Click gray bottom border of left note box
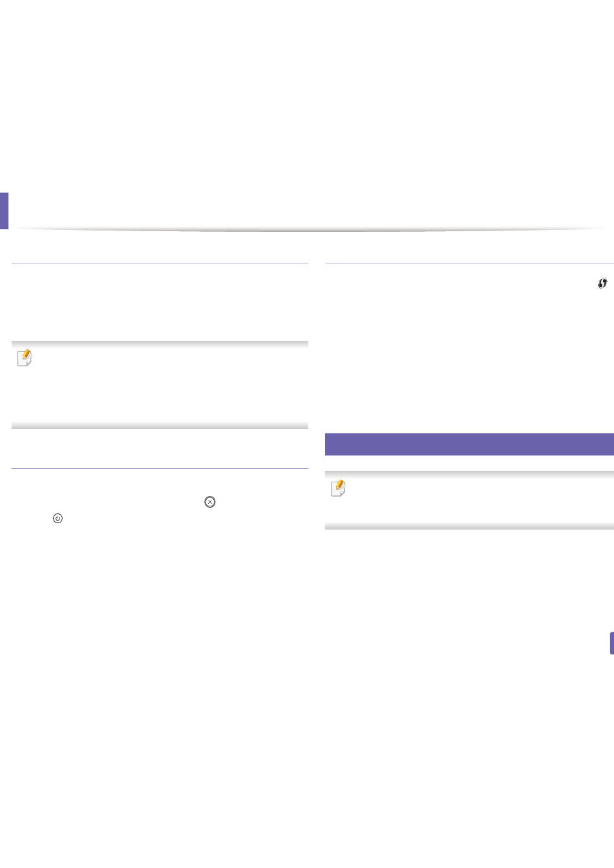Viewport: 614px width, 868px height. (x=160, y=426)
